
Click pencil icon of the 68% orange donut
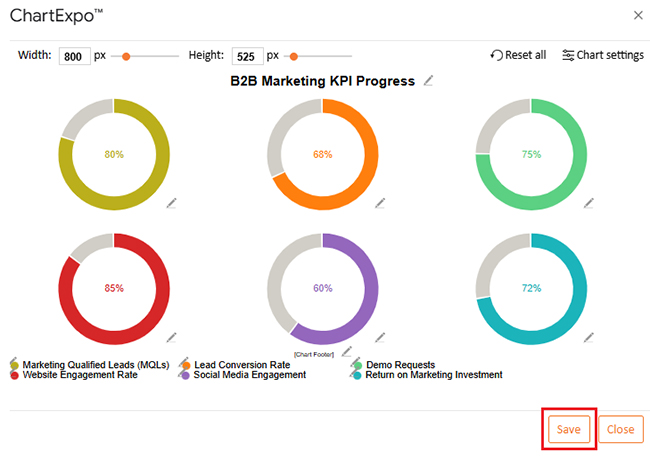point(380,202)
